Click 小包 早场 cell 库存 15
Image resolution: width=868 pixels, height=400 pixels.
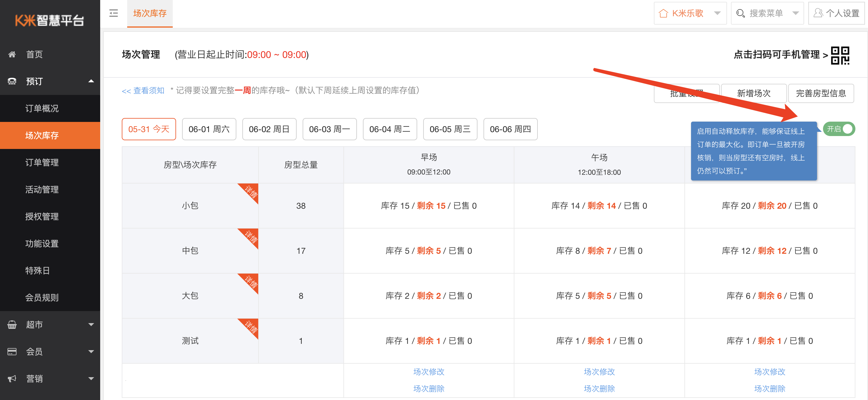pos(429,206)
